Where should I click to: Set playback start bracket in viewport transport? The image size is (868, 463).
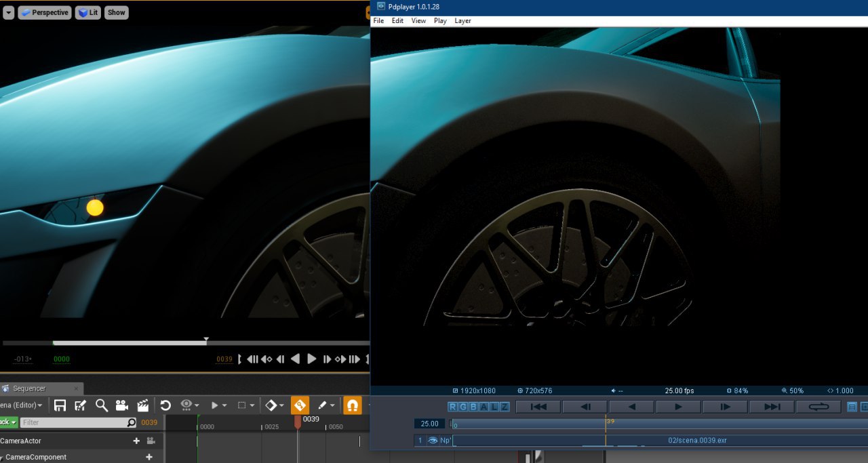point(239,359)
